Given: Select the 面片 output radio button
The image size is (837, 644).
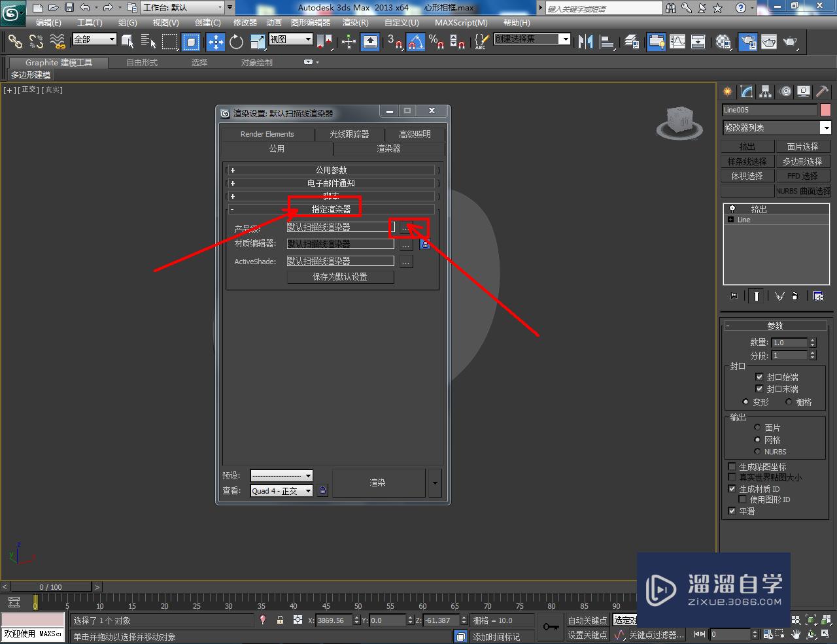Looking at the screenshot, I should point(757,428).
